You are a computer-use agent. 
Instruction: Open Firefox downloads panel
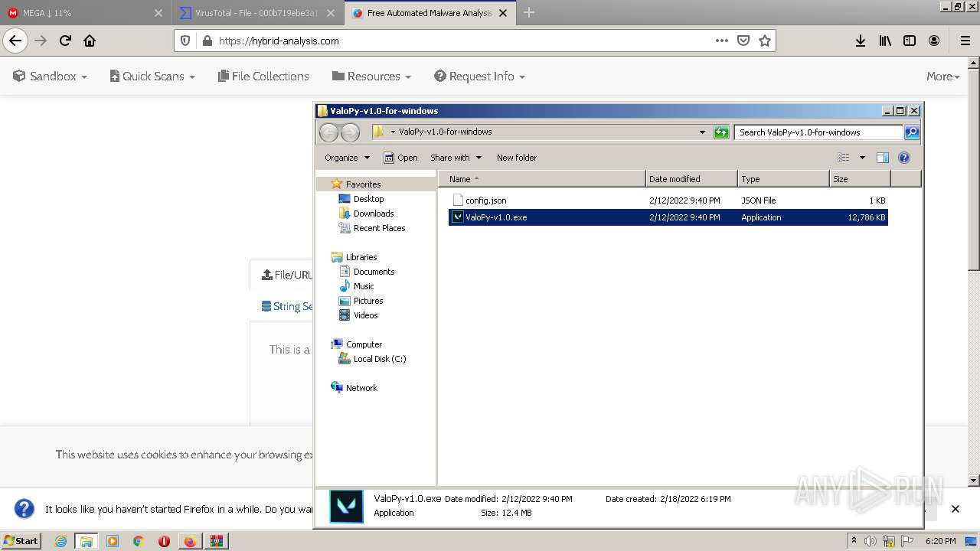(x=861, y=41)
